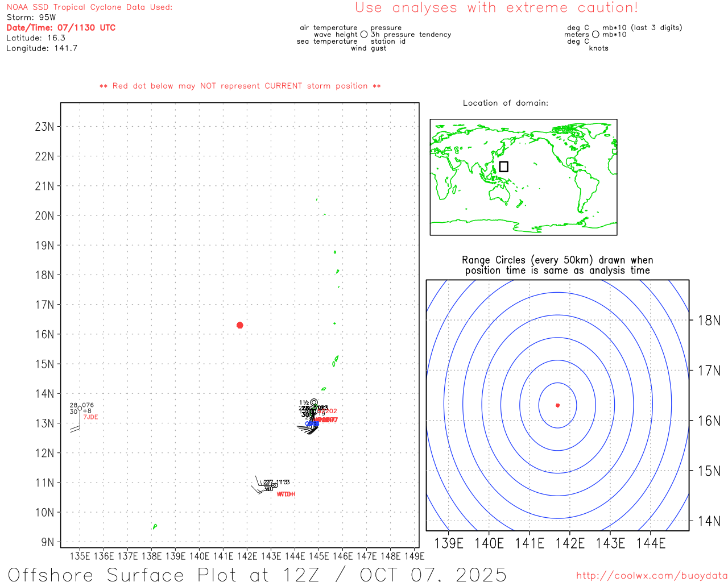
Task: Click the world locator map thumbnail
Action: click(523, 177)
